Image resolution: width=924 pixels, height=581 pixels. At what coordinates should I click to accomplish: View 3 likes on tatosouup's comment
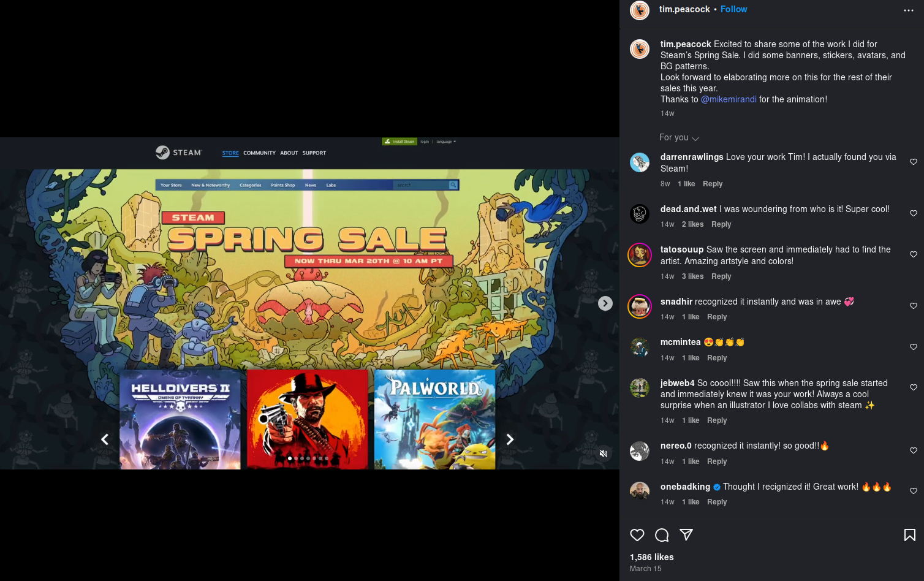coord(692,276)
